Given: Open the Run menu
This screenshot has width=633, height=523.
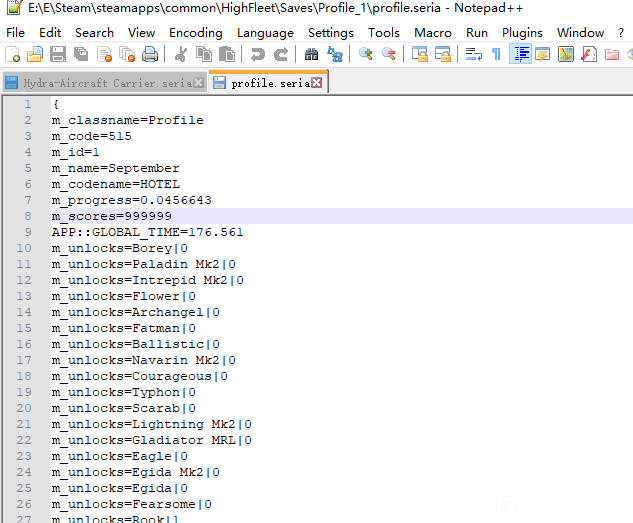Looking at the screenshot, I should 477,33.
